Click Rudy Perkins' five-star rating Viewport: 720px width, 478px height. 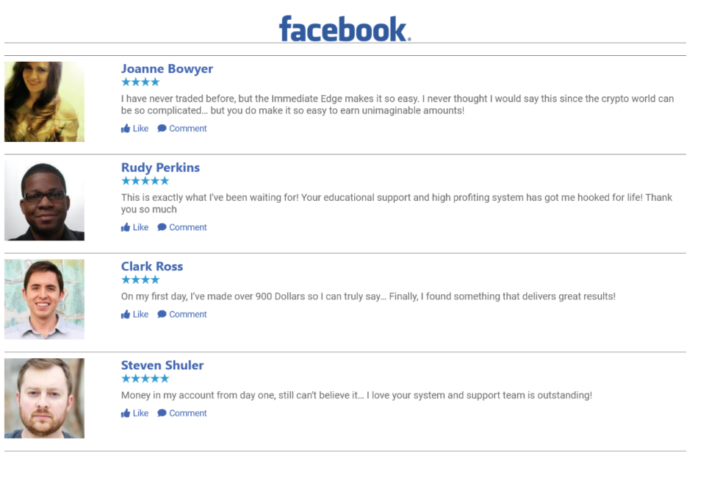[145, 181]
